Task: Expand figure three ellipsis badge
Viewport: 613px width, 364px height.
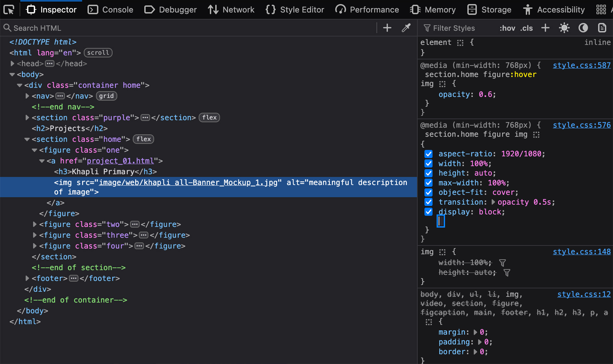Action: [143, 235]
